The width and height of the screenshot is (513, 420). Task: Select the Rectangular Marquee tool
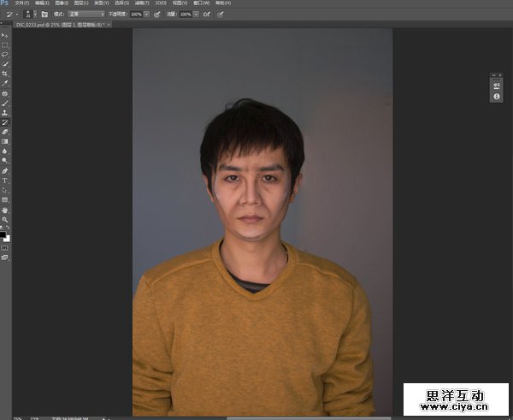[x=4, y=44]
